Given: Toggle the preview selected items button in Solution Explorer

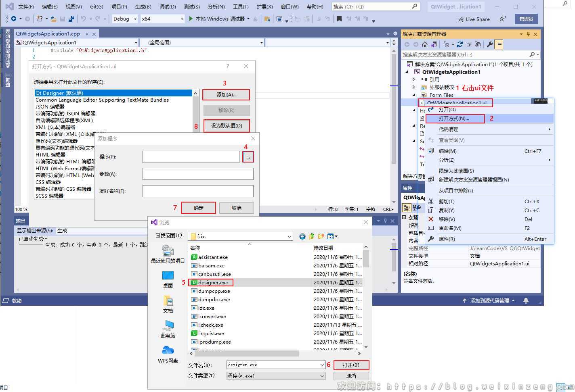Looking at the screenshot, I should tap(499, 44).
